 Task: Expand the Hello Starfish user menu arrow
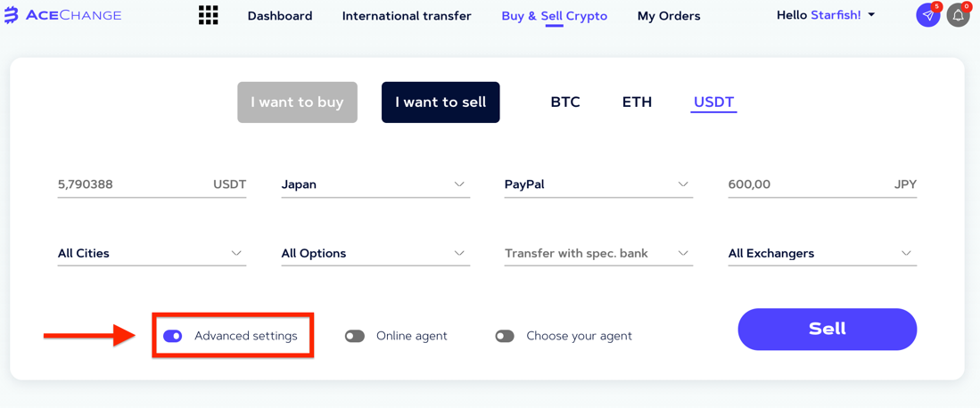871,15
